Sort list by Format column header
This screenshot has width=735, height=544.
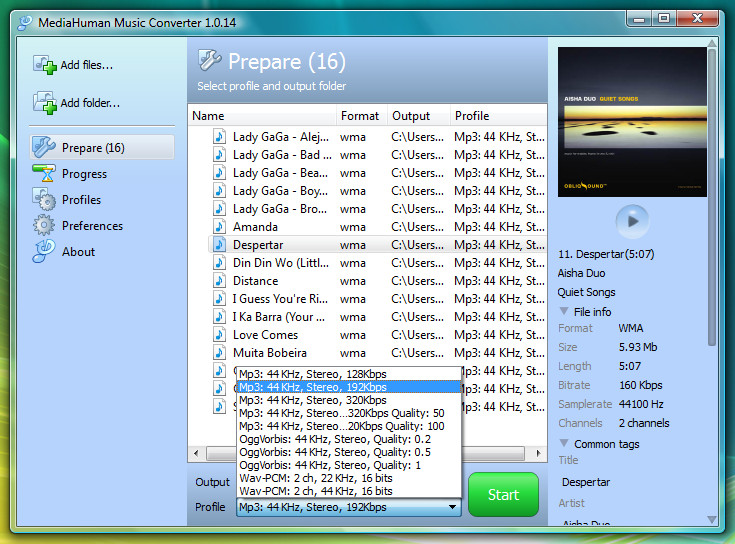coord(361,116)
